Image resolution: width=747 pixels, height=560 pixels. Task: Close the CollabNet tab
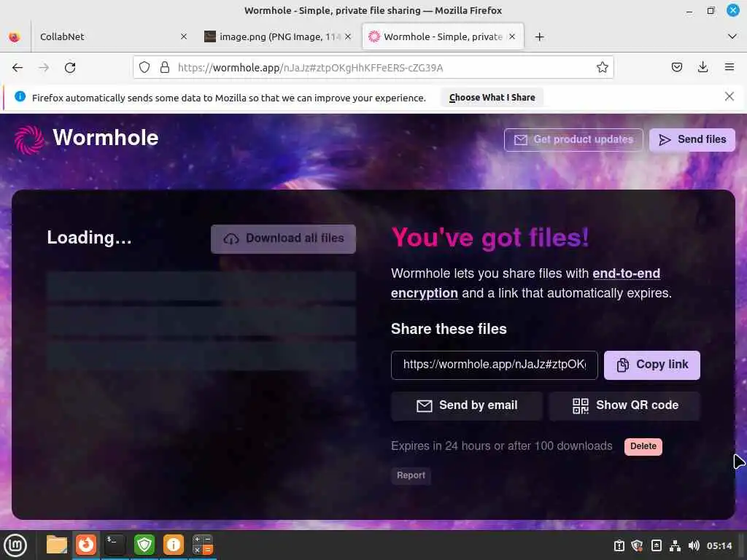pyautogui.click(x=184, y=36)
